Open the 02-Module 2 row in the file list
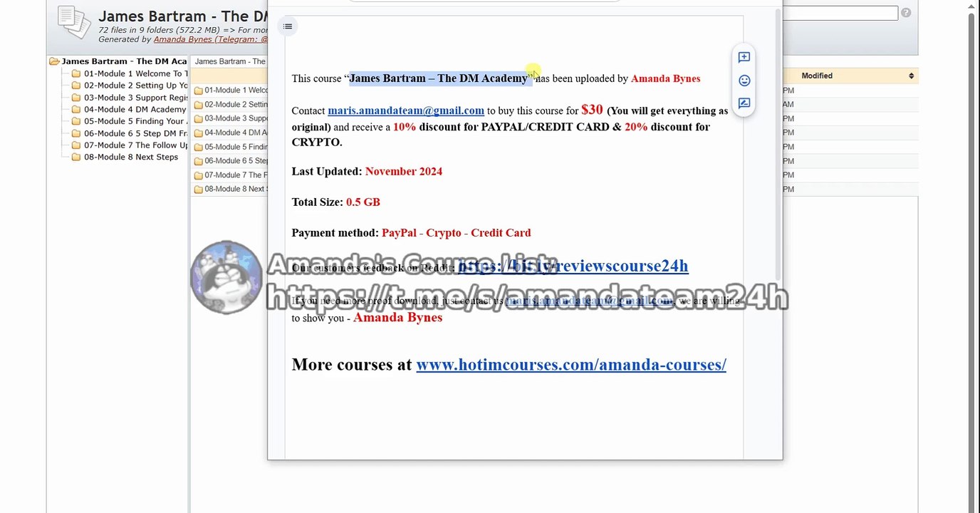 (236, 105)
